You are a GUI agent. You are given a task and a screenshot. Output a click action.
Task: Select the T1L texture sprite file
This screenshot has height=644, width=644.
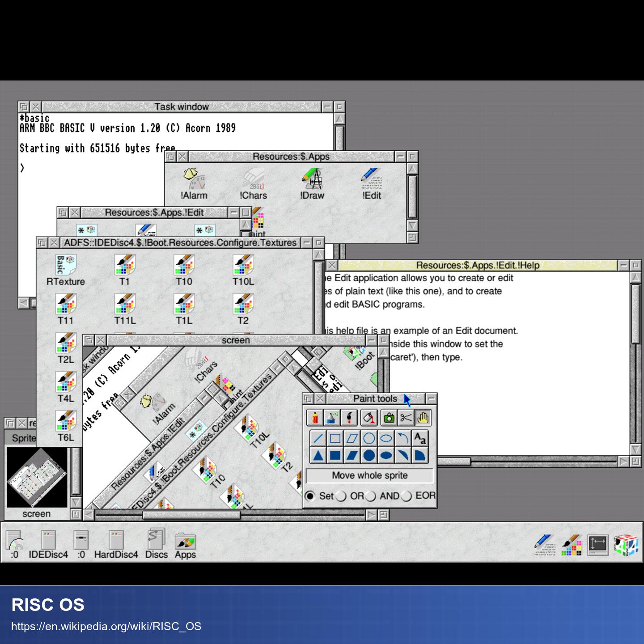184,309
